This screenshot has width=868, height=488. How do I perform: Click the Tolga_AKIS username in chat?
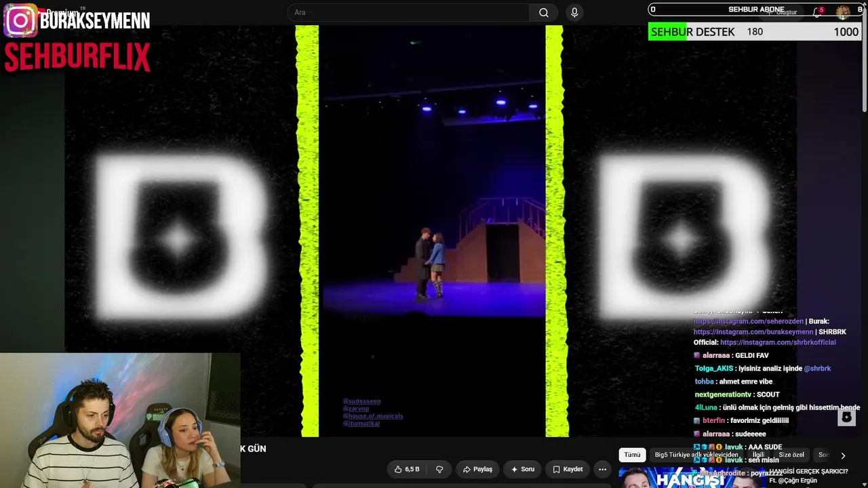[714, 369]
